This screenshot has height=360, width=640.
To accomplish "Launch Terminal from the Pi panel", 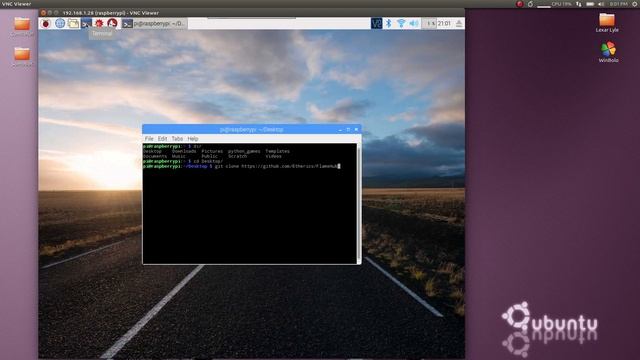I will pos(87,23).
